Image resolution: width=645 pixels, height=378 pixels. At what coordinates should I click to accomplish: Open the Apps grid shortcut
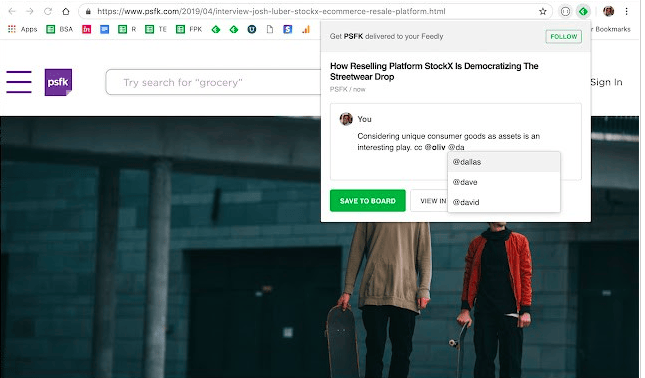click(23, 29)
